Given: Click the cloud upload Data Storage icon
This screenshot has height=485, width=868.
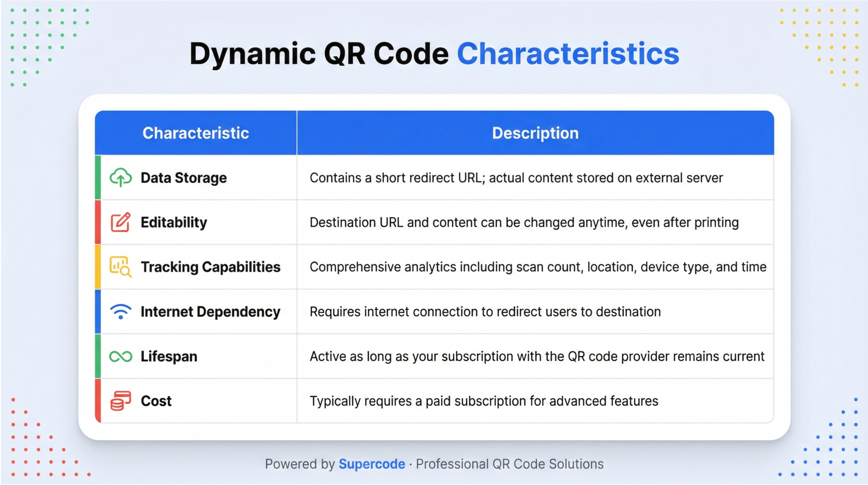Looking at the screenshot, I should (x=121, y=178).
